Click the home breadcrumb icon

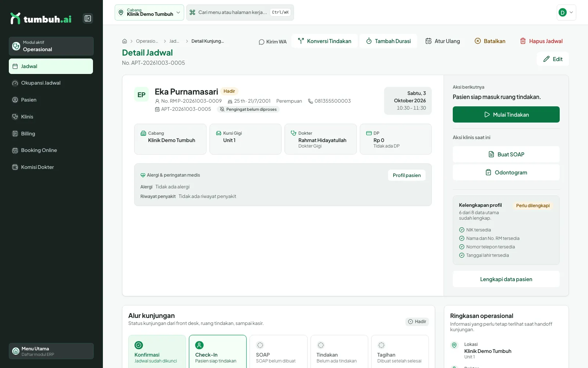pos(125,41)
